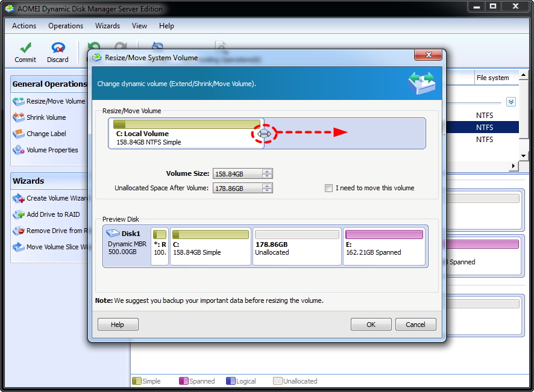Click the Create Volume Wizard icon
This screenshot has height=392, width=534.
pos(19,198)
